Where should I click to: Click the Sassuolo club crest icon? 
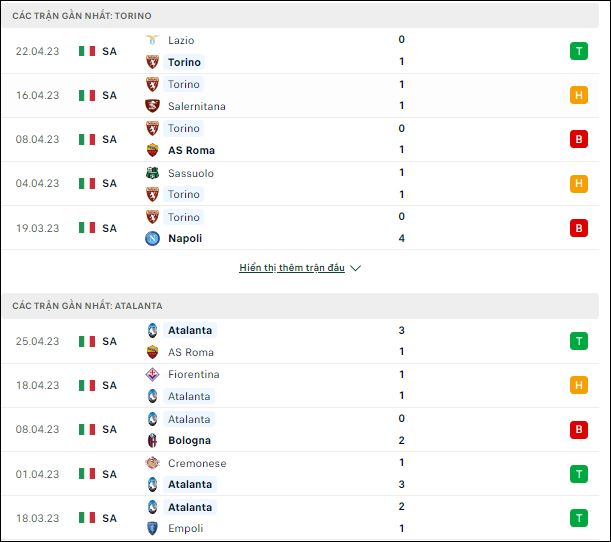[x=152, y=173]
